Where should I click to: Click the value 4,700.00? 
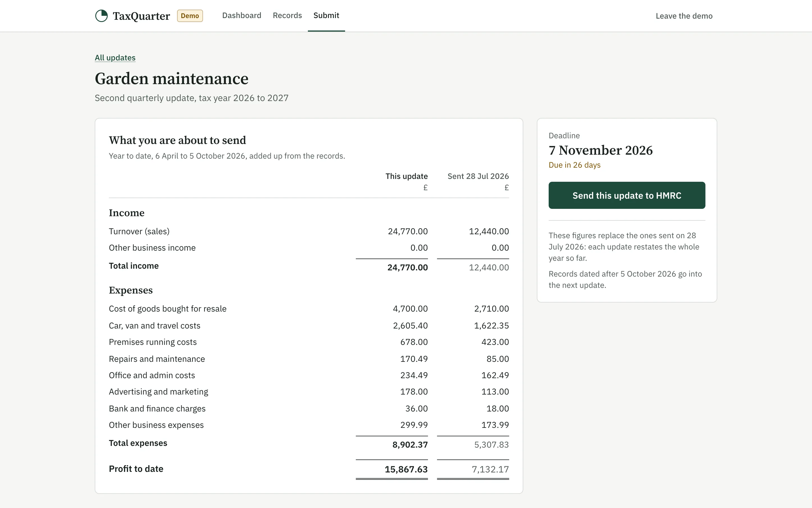coord(410,308)
